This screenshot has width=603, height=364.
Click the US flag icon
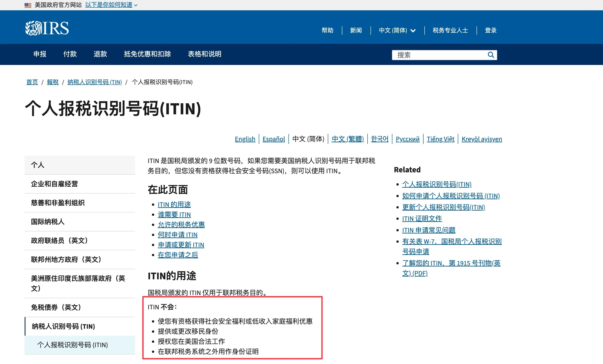(28, 5)
